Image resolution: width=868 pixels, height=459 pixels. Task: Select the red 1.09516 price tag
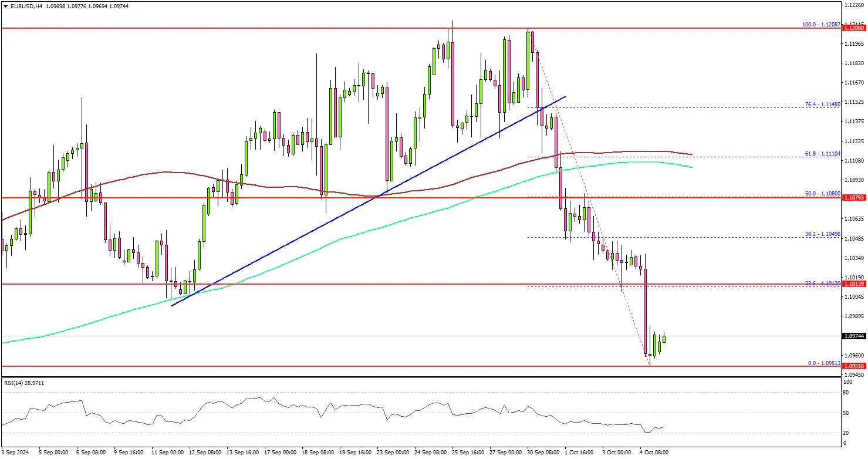click(855, 366)
